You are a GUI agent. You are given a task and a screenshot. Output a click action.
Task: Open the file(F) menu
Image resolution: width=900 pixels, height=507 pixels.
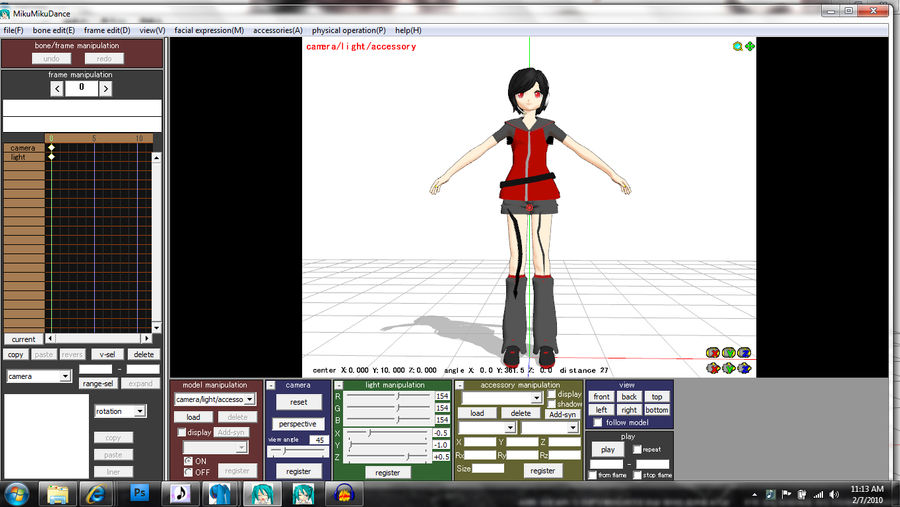pyautogui.click(x=13, y=30)
